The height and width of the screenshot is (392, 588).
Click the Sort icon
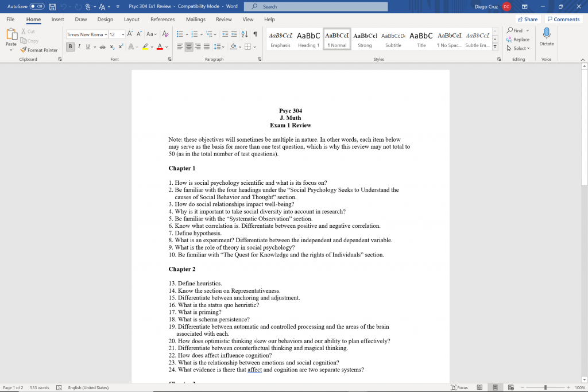point(245,34)
